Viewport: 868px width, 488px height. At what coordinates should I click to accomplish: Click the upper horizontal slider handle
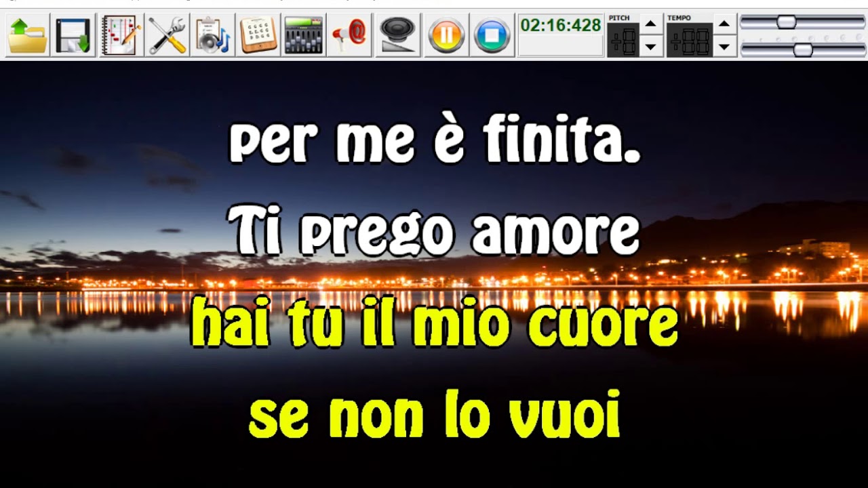point(787,22)
